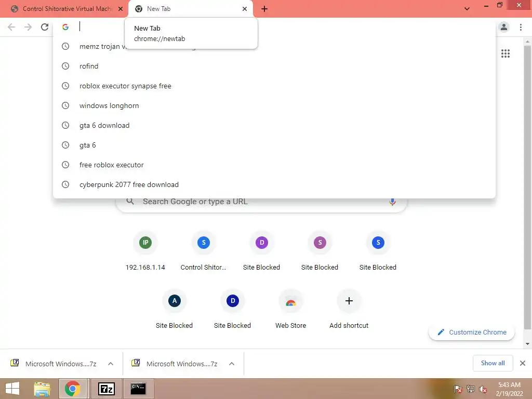This screenshot has height=399, width=532.
Task: Click Action Center flag tray icon
Action: coord(458,389)
